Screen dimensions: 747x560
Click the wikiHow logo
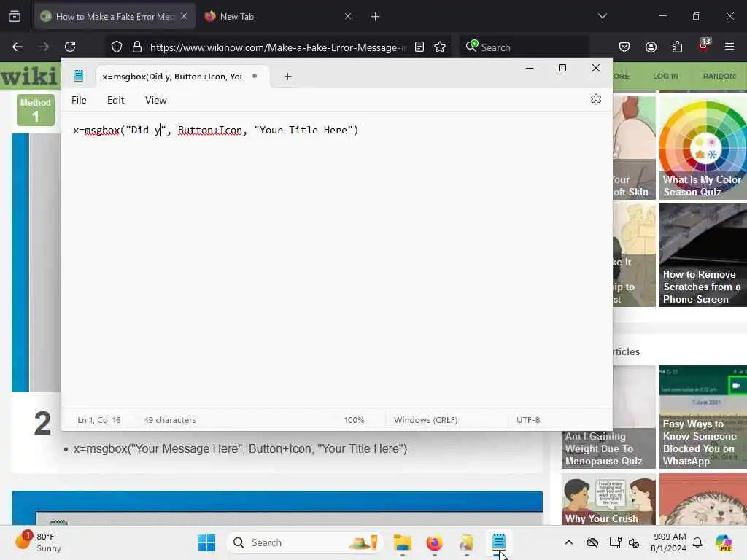tap(29, 76)
